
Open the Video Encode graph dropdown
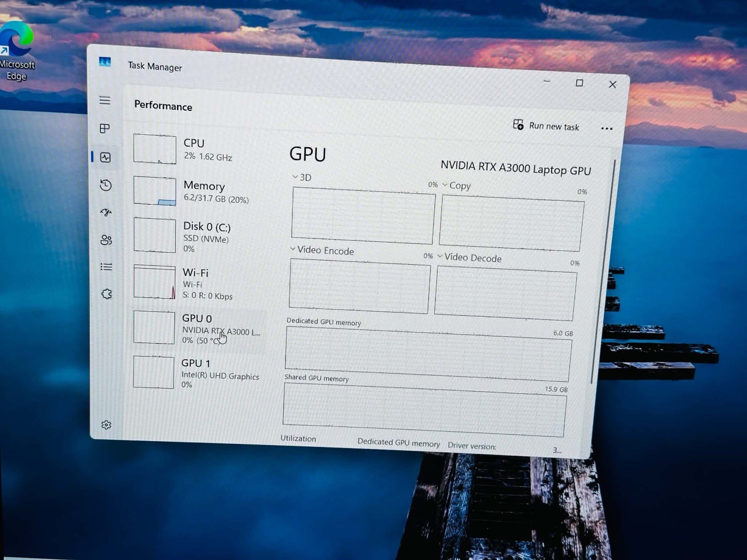pyautogui.click(x=322, y=250)
